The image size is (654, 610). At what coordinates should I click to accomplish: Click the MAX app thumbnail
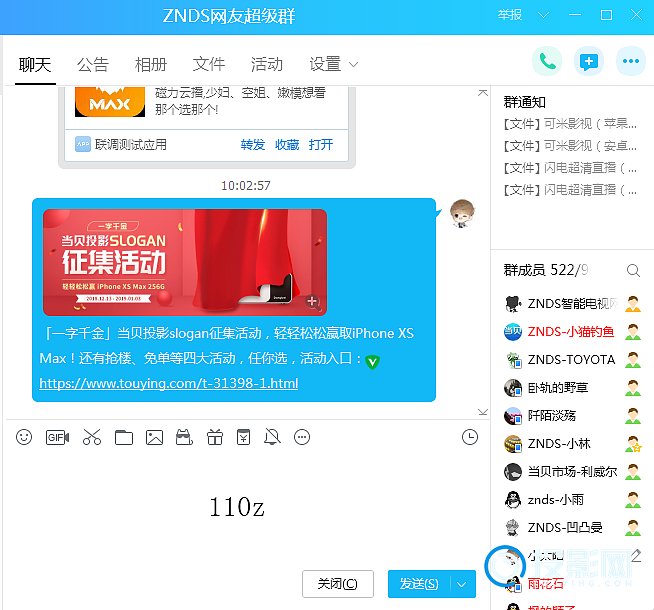[110, 102]
